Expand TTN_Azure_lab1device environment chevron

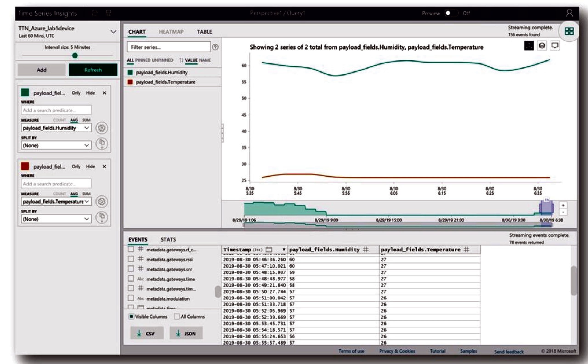tap(113, 31)
